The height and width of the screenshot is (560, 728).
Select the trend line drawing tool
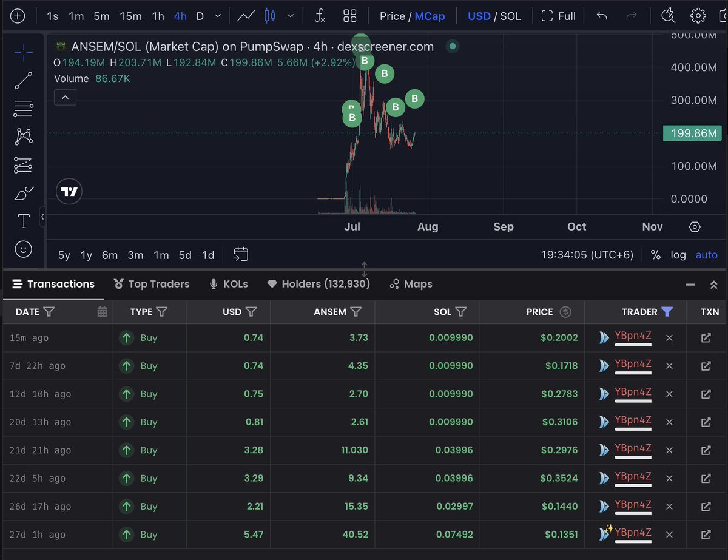(x=24, y=81)
